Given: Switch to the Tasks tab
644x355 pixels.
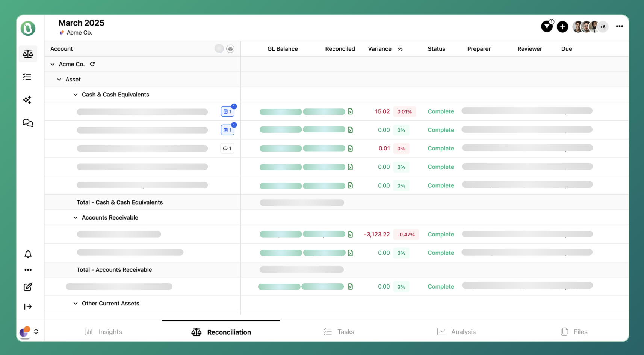Looking at the screenshot, I should pos(339,332).
